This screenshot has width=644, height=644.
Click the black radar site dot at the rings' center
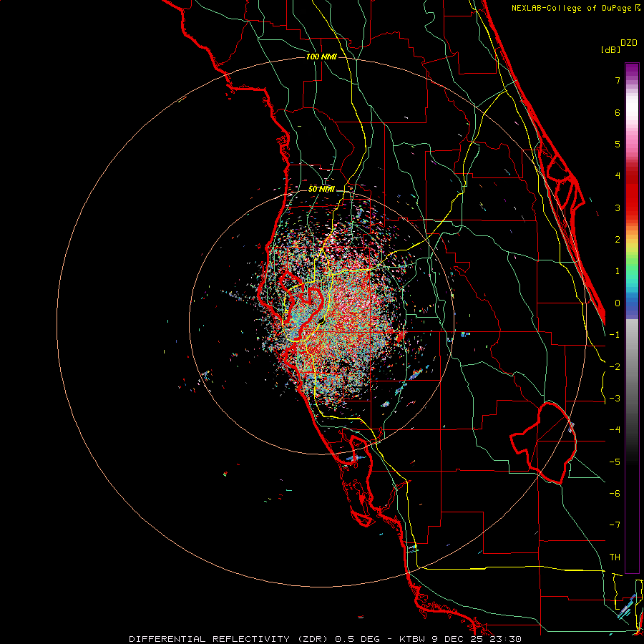pos(321,321)
